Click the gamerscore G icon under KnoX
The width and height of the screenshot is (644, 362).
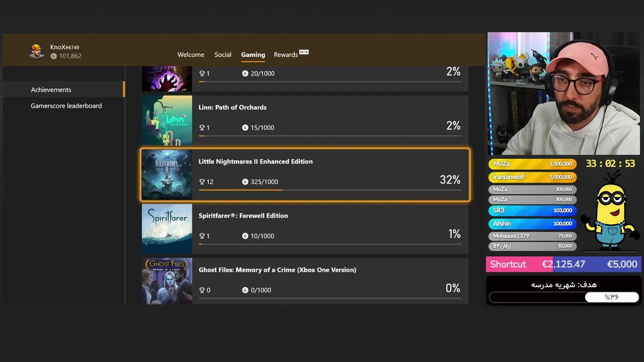[54, 56]
